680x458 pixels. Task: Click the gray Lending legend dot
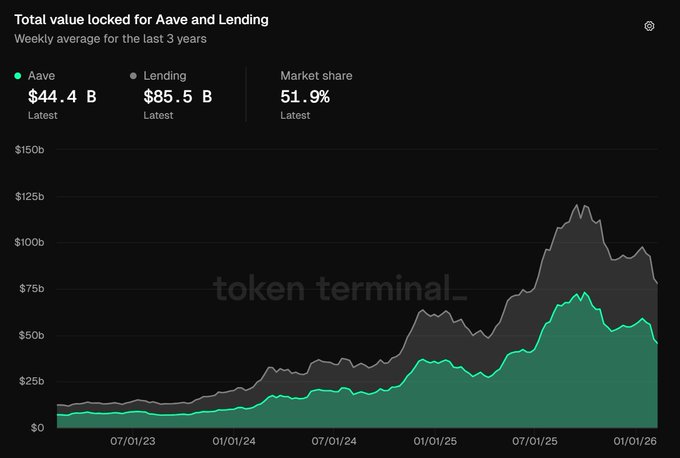(x=134, y=76)
